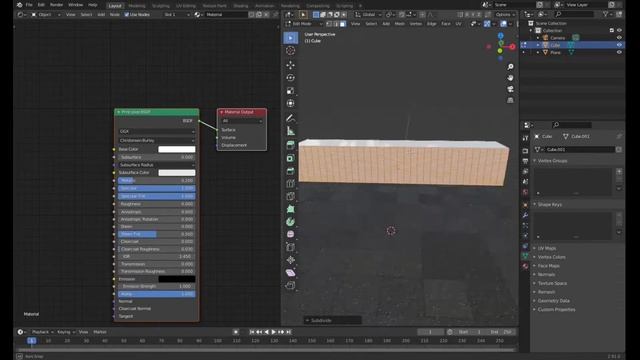This screenshot has width=640, height=360.
Task: Click the current frame marker on timeline
Action: coord(31,340)
